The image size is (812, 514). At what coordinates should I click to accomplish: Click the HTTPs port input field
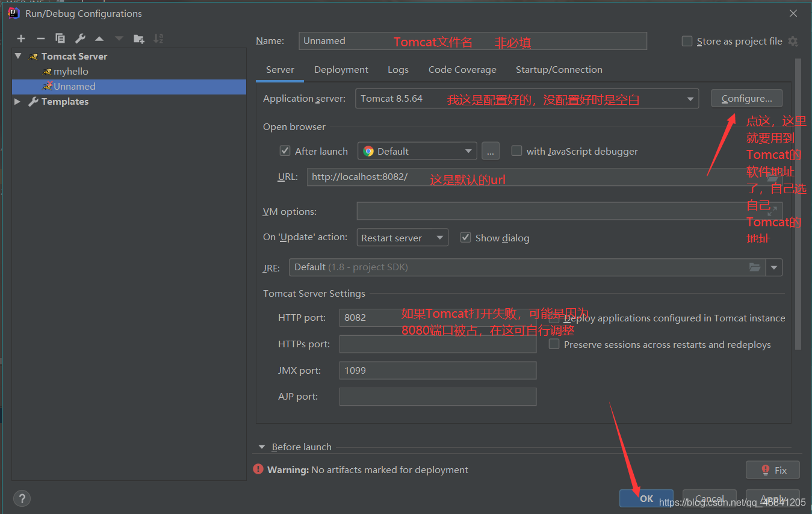point(438,344)
